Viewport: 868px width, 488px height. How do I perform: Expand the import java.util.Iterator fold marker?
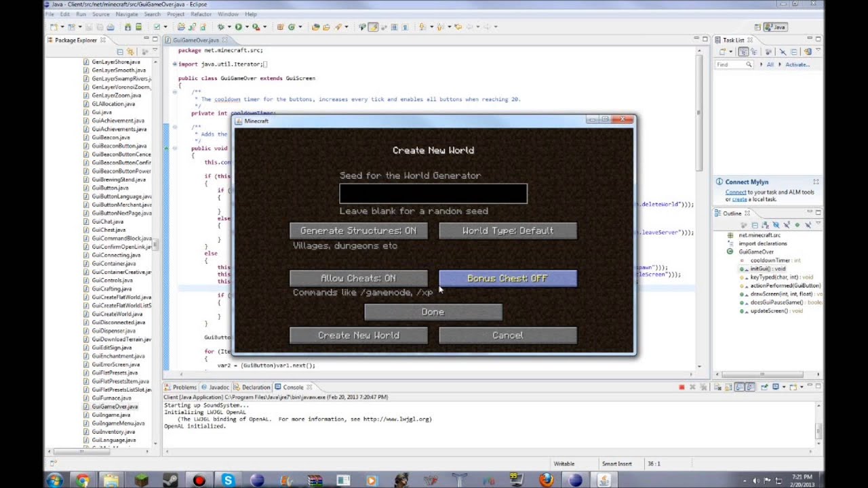click(x=174, y=64)
